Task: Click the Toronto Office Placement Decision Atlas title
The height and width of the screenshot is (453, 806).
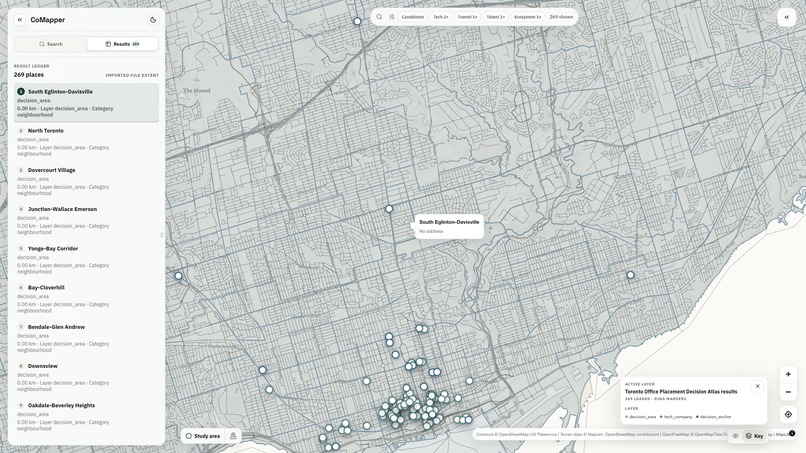Action: (681, 392)
